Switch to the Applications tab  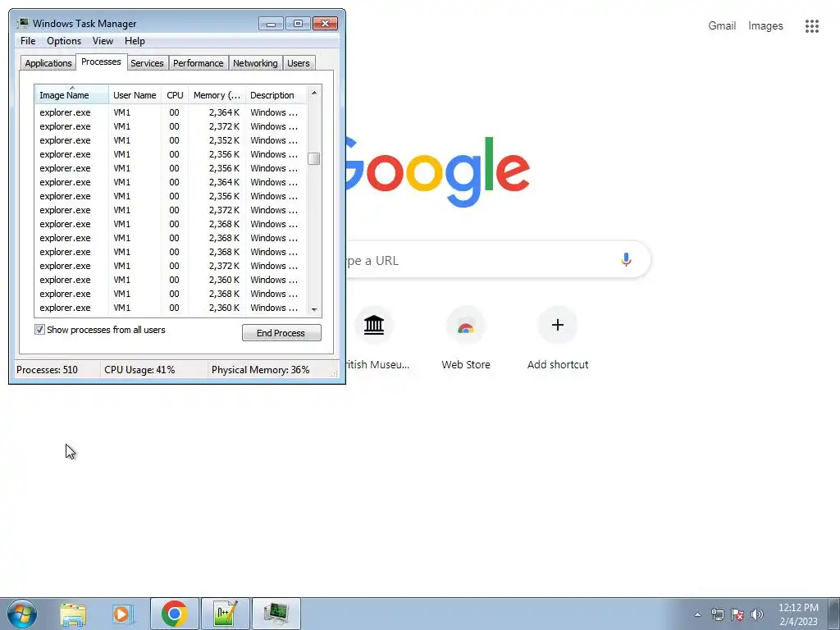(48, 62)
